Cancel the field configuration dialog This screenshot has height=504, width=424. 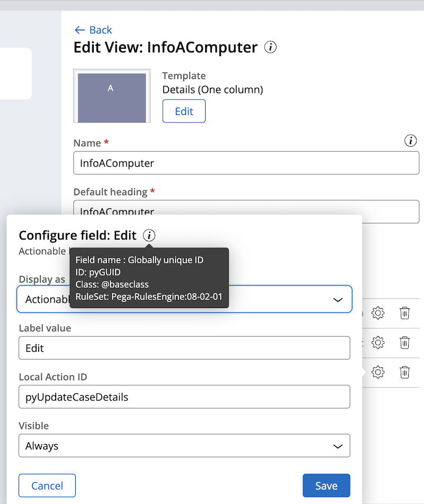pyautogui.click(x=47, y=485)
